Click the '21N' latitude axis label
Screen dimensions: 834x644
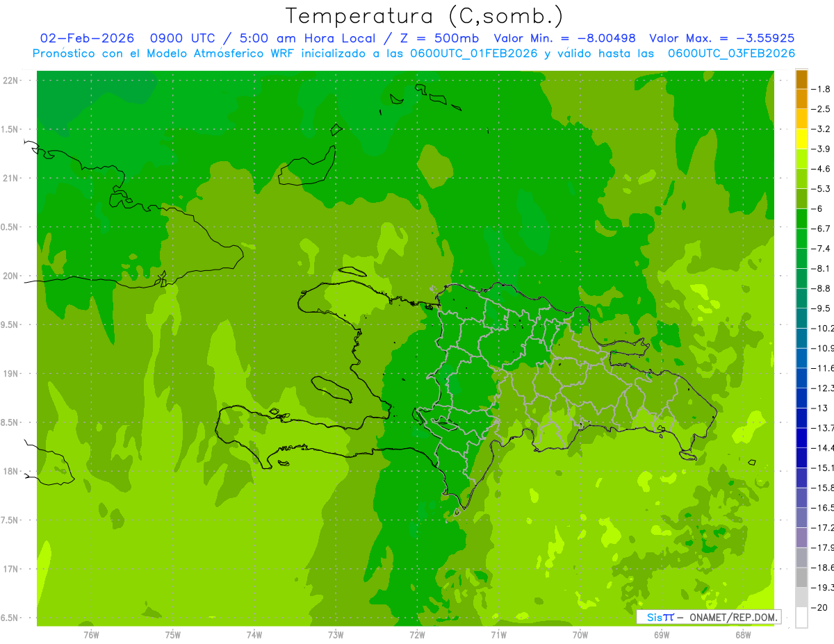tap(10, 179)
